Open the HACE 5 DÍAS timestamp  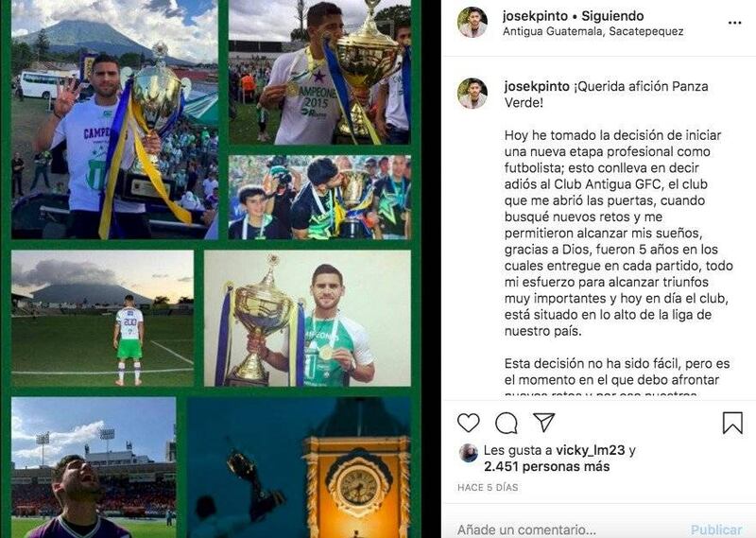[x=488, y=487]
